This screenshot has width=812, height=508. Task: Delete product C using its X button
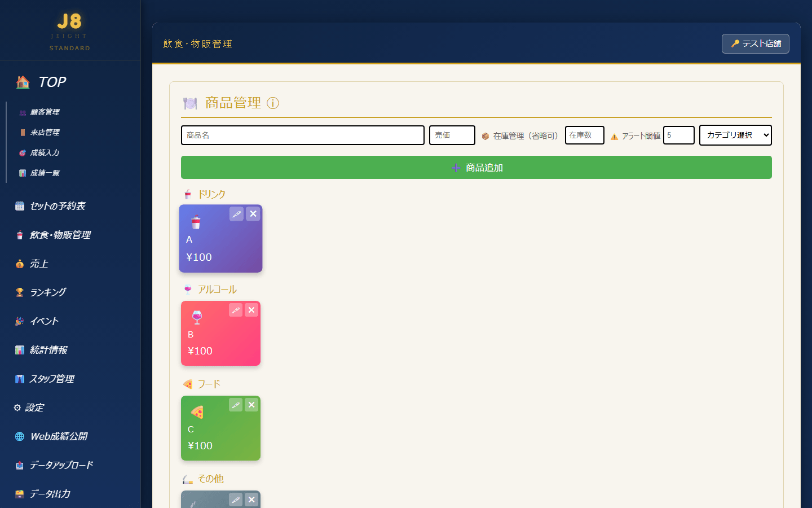(x=251, y=405)
